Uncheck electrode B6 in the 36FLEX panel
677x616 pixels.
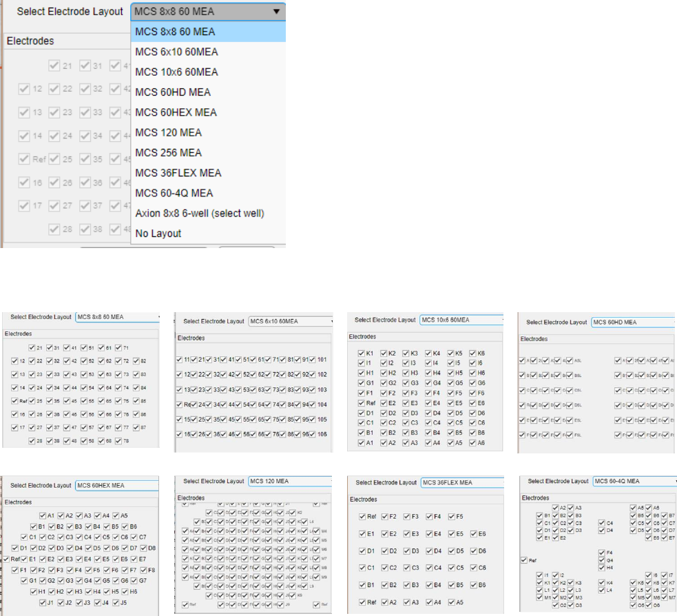pos(474,585)
